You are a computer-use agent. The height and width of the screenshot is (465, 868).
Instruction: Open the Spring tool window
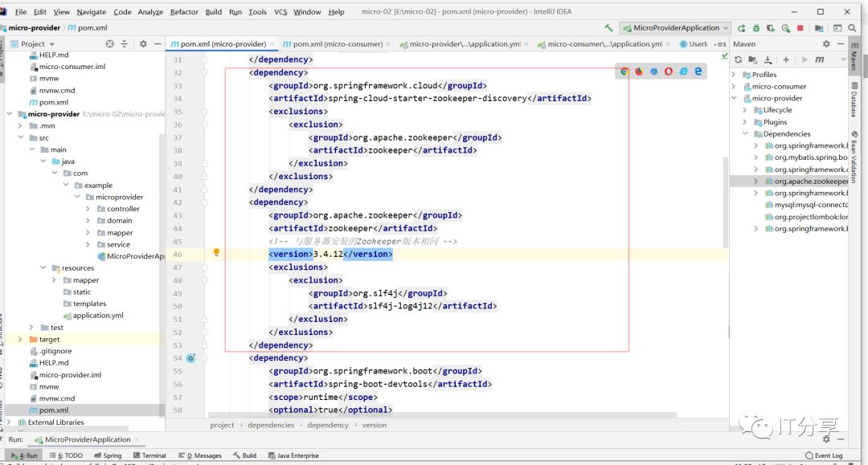pos(108,455)
